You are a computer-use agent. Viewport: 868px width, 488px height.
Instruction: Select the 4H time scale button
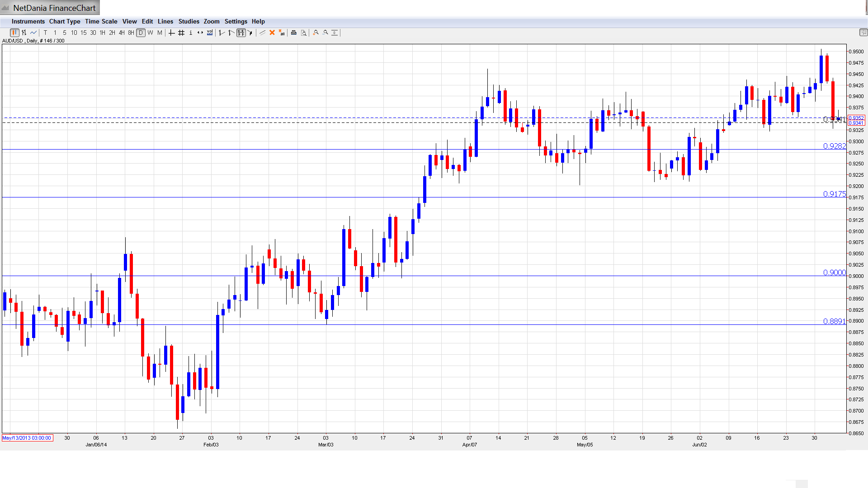(x=122, y=33)
